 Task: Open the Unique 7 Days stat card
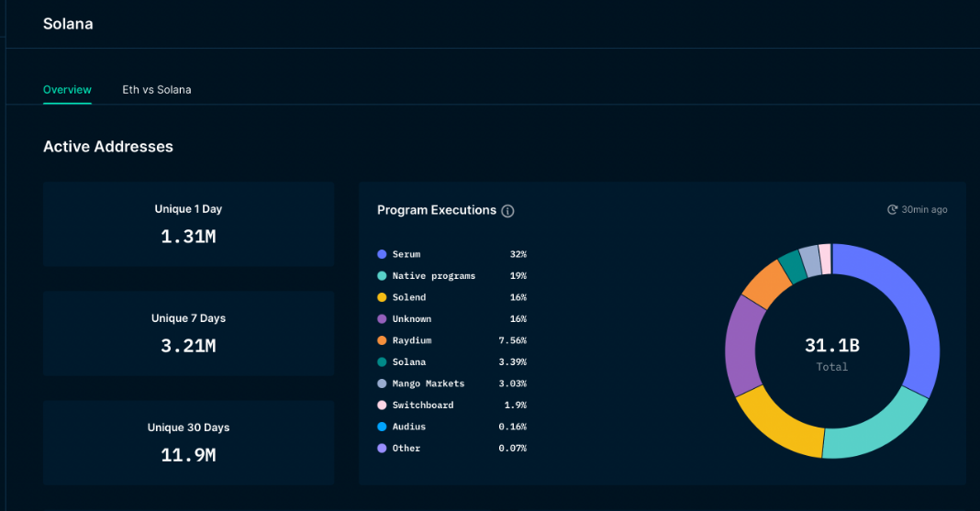pyautogui.click(x=188, y=333)
